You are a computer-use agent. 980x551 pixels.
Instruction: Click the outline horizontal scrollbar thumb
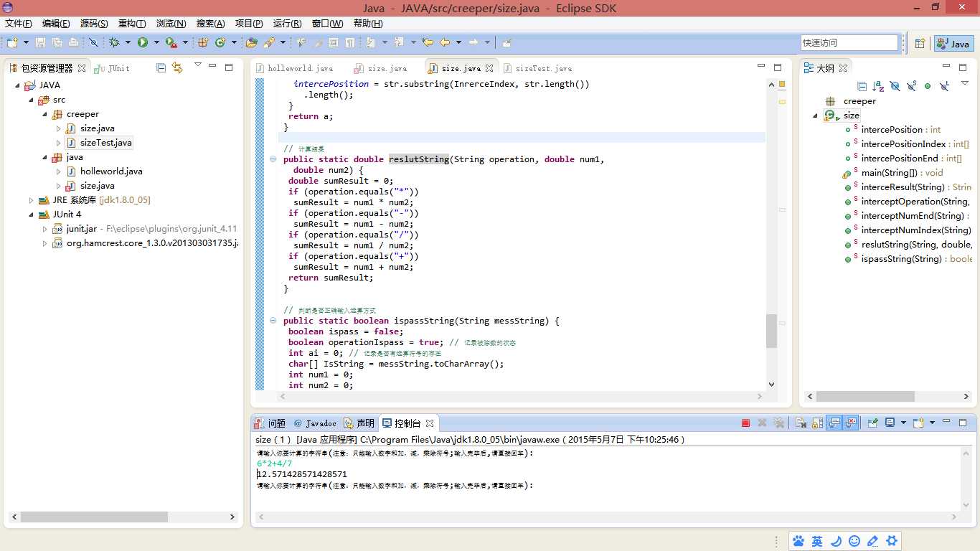tap(865, 396)
